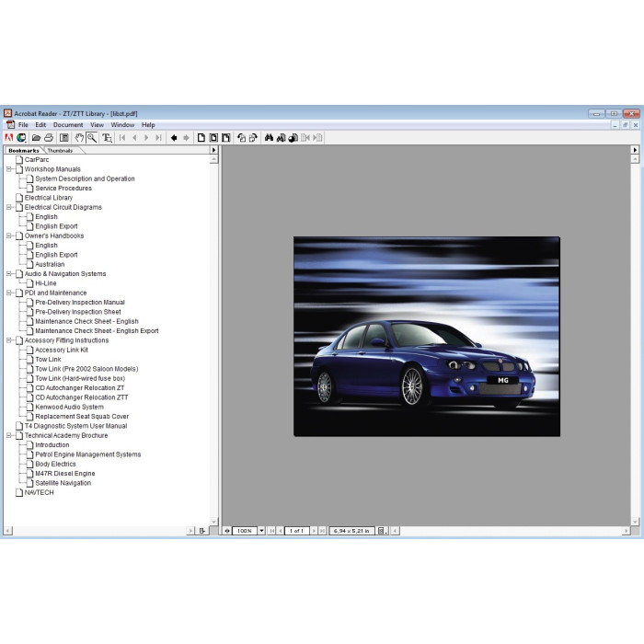Open the Bookmarks pane menu arrow
The height and width of the screenshot is (644, 644).
pyautogui.click(x=213, y=150)
